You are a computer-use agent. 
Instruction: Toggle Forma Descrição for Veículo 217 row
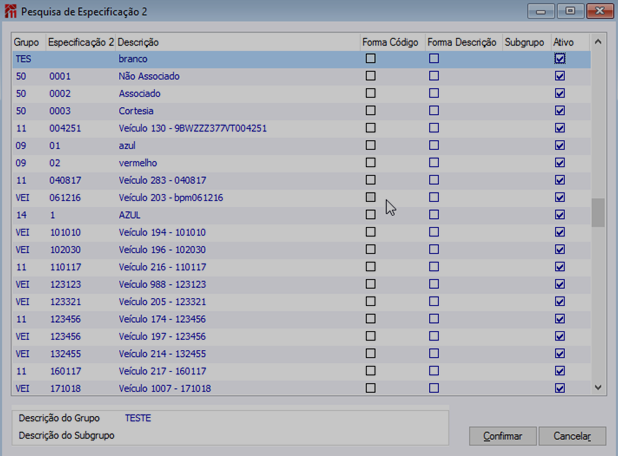coord(434,371)
